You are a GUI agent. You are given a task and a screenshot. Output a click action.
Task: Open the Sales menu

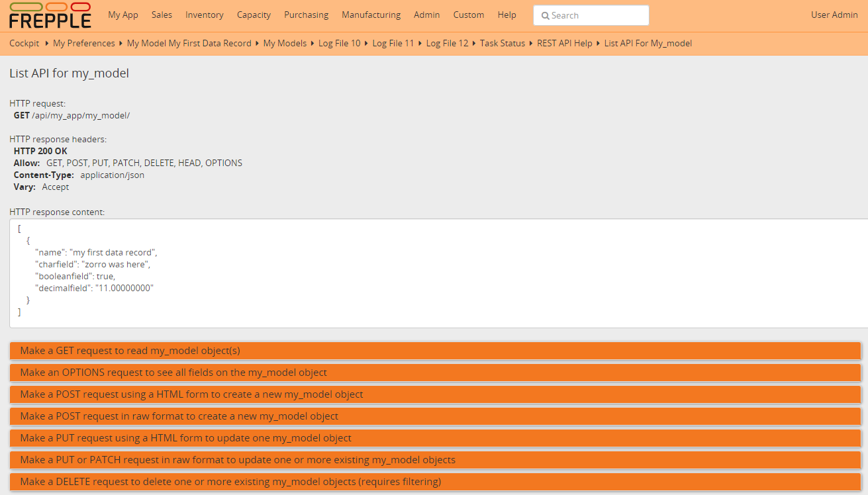click(162, 15)
